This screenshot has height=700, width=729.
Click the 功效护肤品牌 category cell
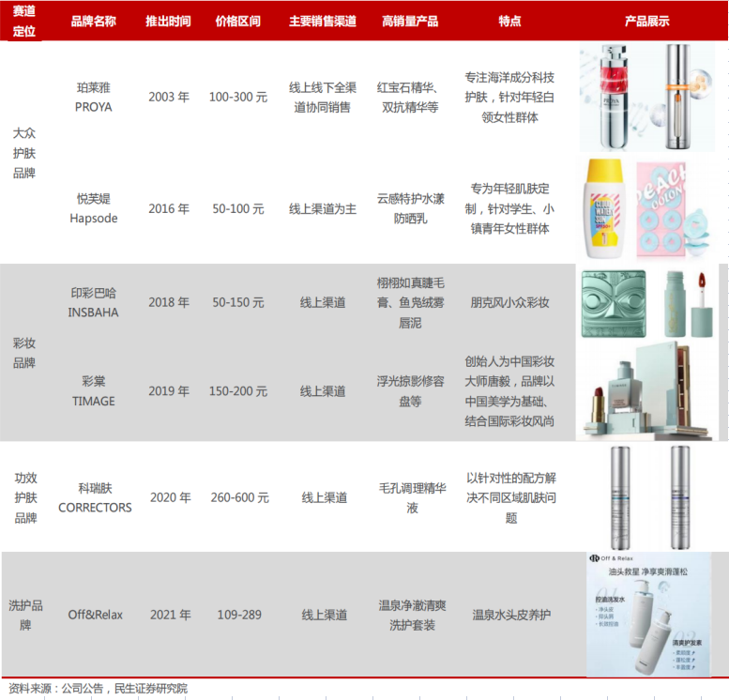[x=25, y=497]
